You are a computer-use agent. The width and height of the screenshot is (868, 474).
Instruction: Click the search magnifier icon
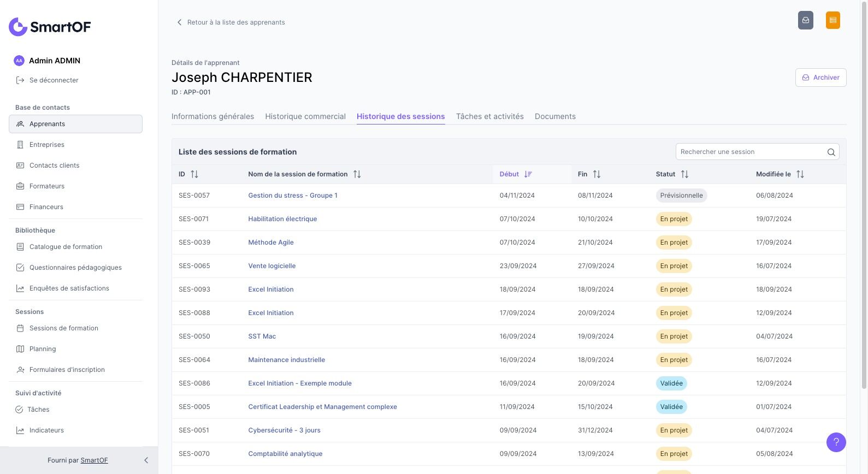(x=831, y=152)
